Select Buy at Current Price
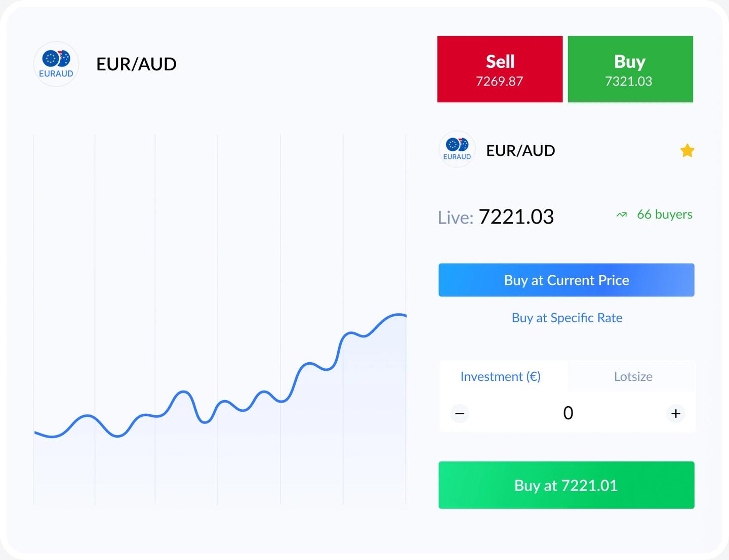 566,280
